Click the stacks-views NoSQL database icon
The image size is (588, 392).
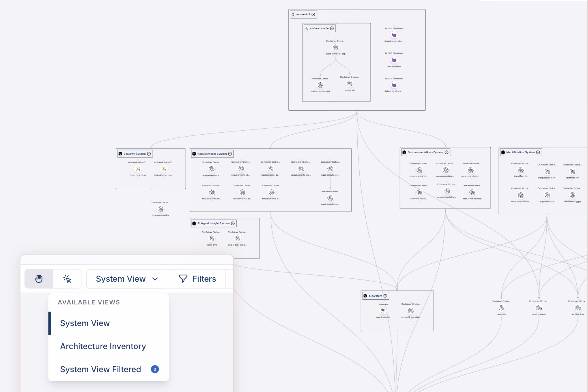394,60
